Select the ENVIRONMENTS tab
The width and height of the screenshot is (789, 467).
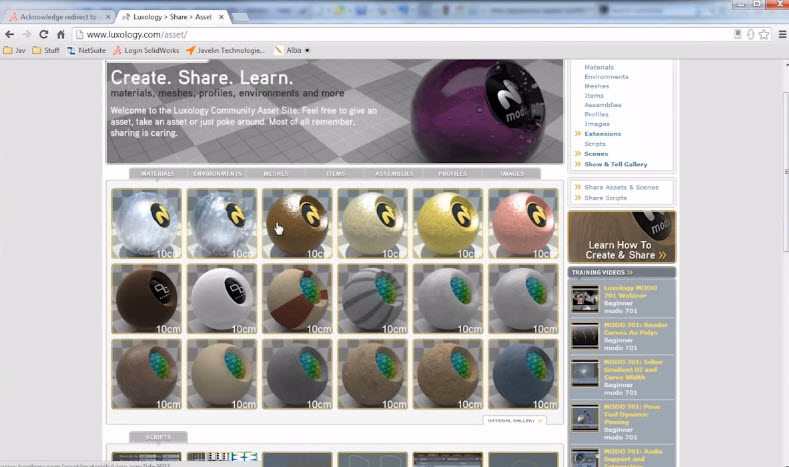click(x=217, y=174)
